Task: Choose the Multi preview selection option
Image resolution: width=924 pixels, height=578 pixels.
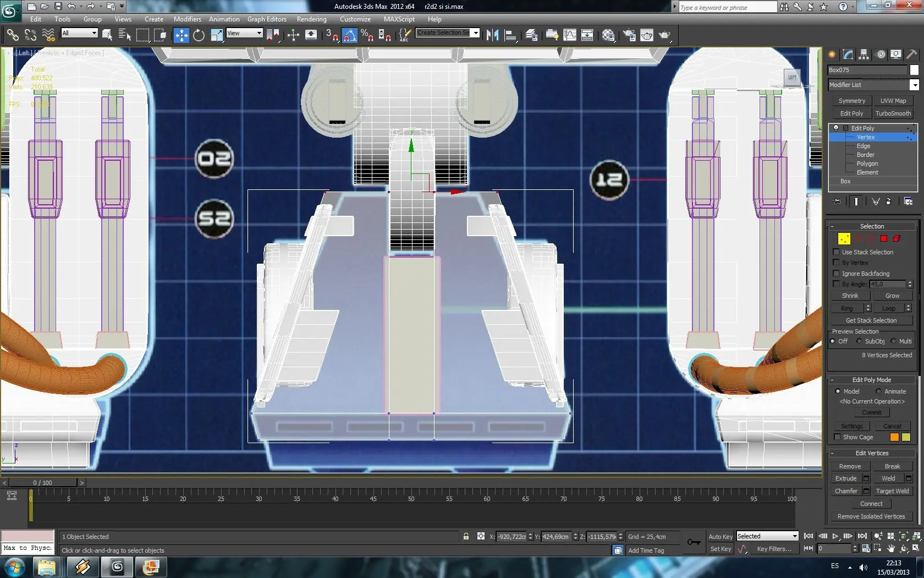Action: tap(893, 341)
